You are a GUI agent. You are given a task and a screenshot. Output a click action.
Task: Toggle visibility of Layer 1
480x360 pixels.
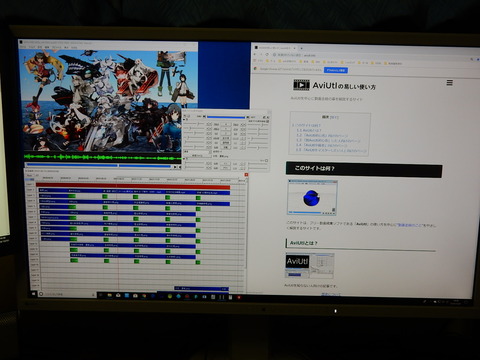tap(29, 184)
